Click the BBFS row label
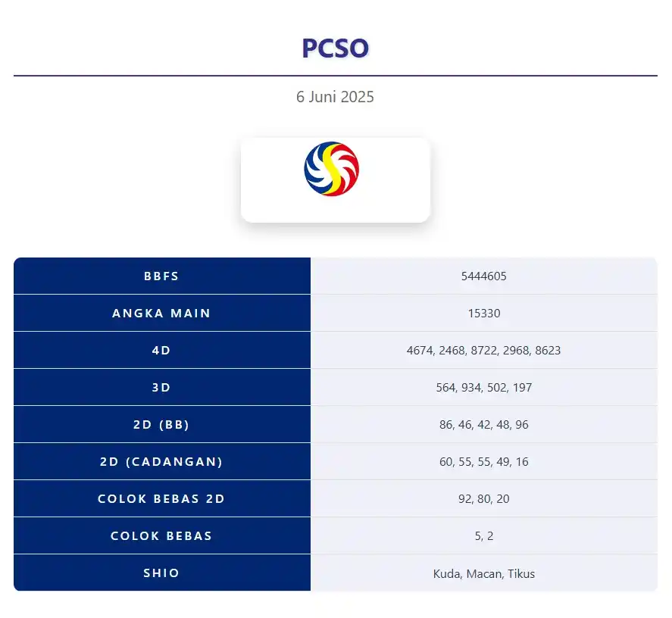The width and height of the screenshot is (672, 618). [x=161, y=276]
